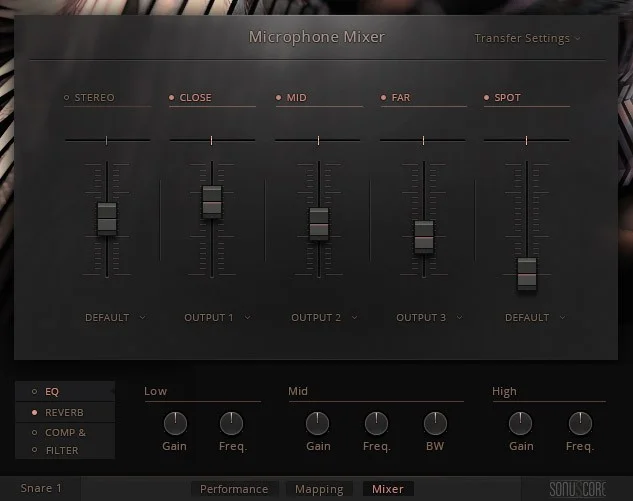This screenshot has width=633, height=501.
Task: Toggle the FILTER effect dot
Action: coord(34,450)
